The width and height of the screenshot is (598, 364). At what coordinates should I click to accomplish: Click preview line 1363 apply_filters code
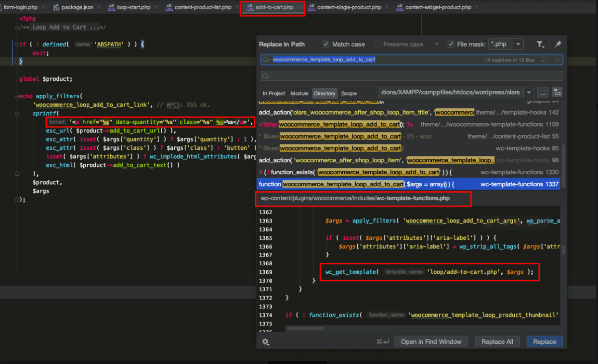point(442,221)
